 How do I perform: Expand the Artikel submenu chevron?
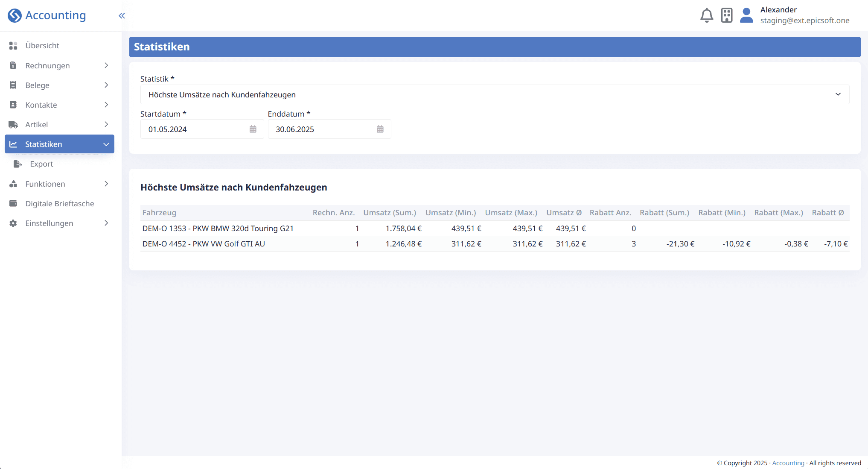(106, 124)
